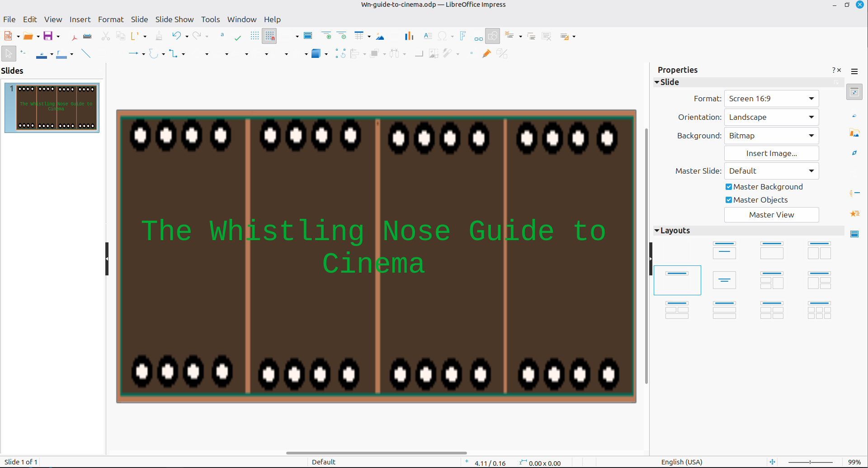Export directly as PDF

tap(74, 36)
